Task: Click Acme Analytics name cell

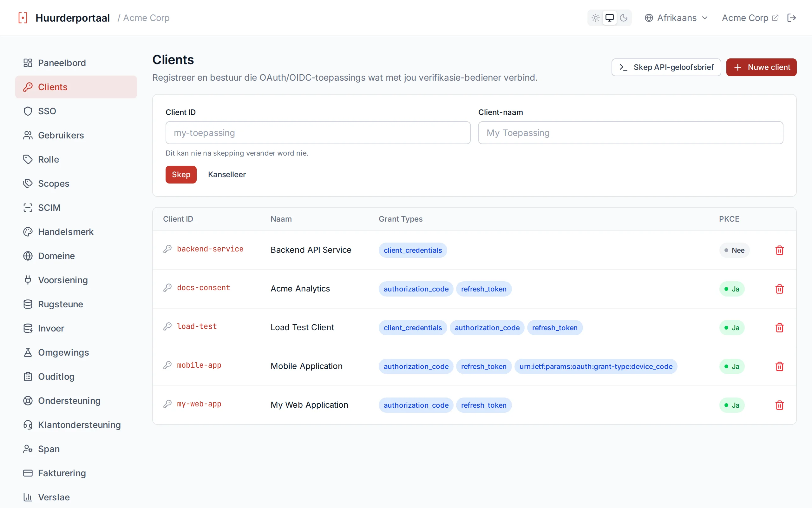Action: 300,289
